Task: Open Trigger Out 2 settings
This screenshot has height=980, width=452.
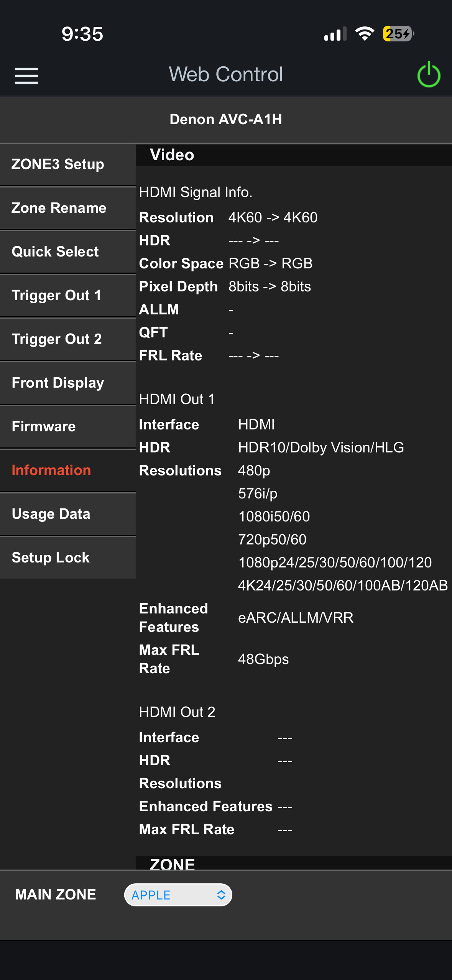Action: pos(68,339)
